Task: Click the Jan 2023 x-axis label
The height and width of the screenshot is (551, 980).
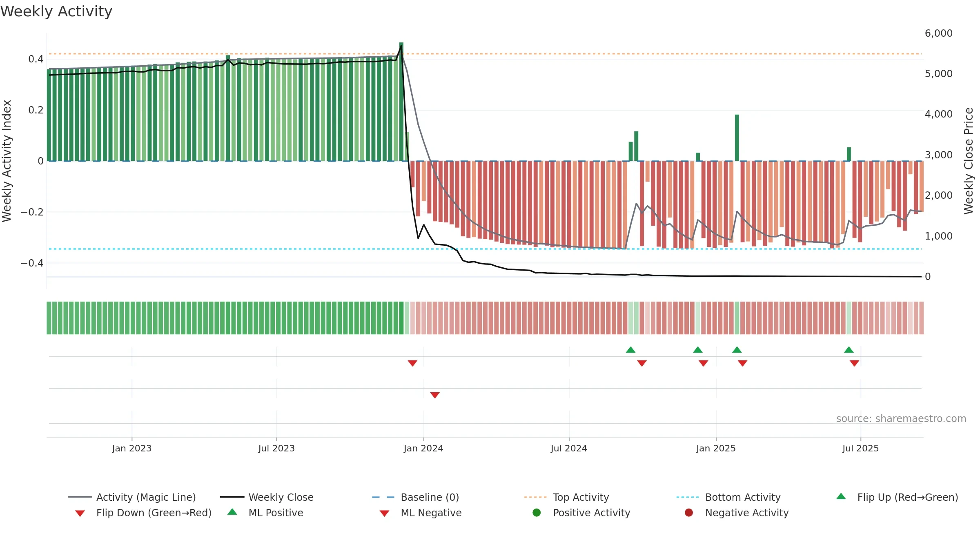Action: tap(132, 449)
